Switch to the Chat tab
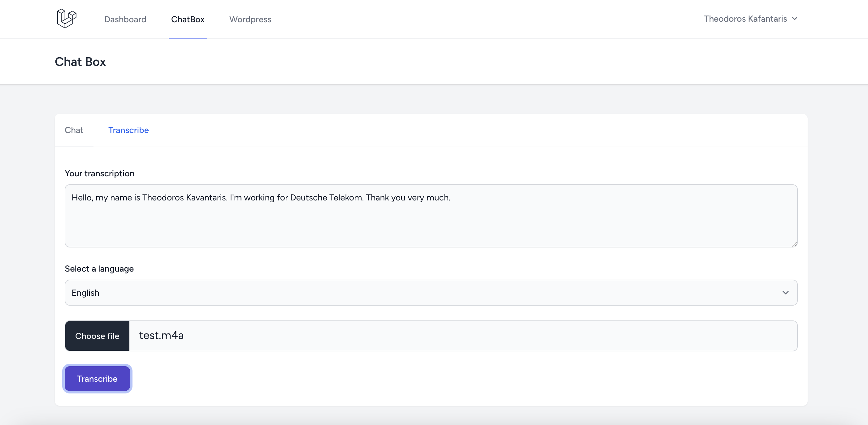 (74, 130)
